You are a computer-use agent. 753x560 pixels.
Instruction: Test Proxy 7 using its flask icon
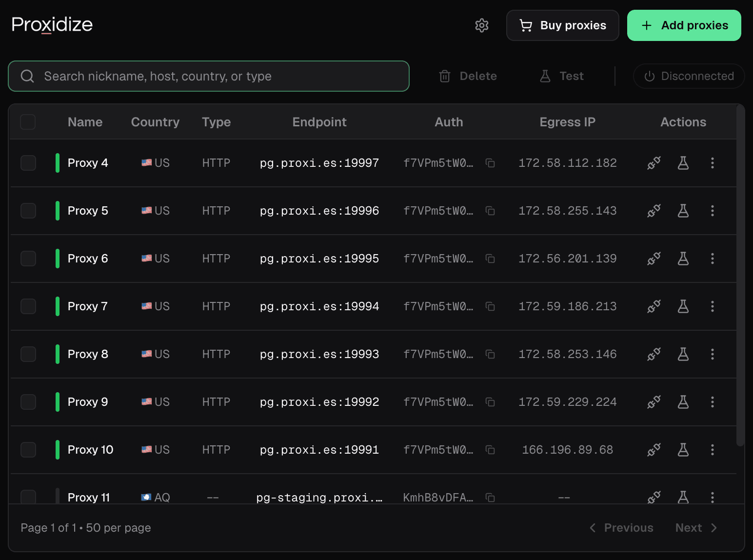(683, 306)
